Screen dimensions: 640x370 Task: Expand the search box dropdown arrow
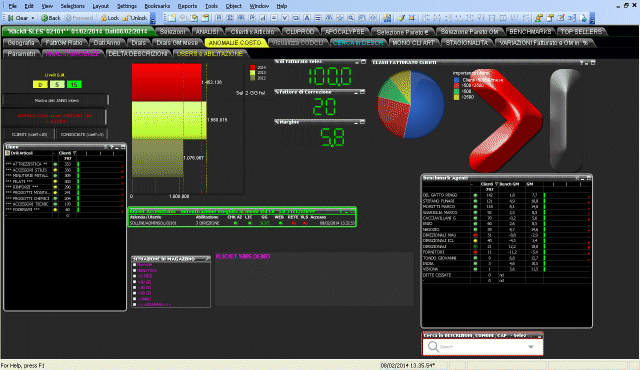coord(531,347)
